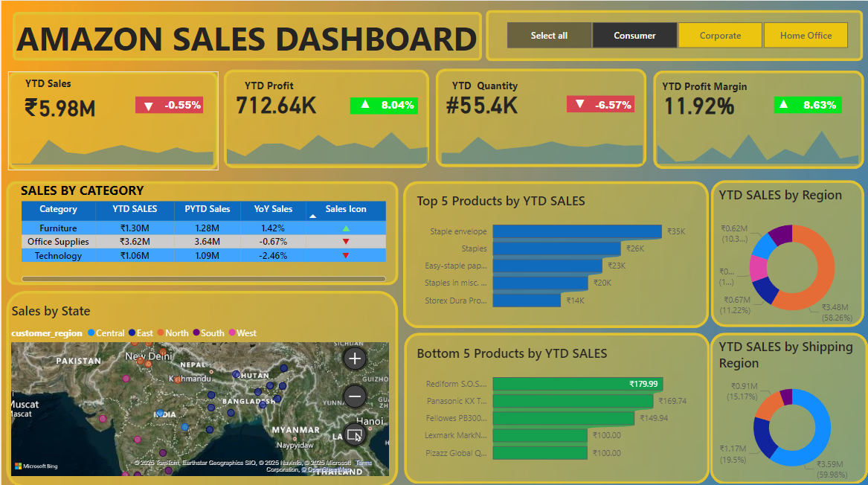Select the Staple envelope bar in Top 5
The image size is (868, 485).
tap(576, 231)
